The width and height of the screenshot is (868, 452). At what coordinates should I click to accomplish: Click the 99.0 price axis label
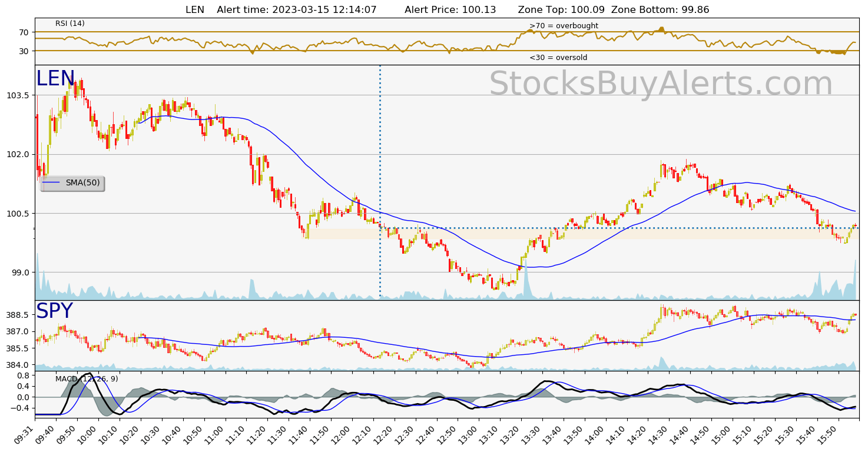pyautogui.click(x=22, y=272)
